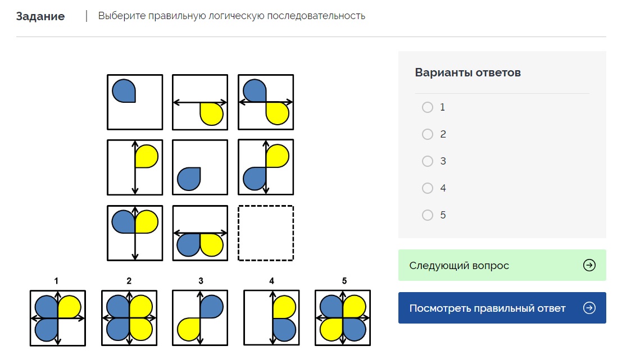Click the top-left grid cell with blue petal
The height and width of the screenshot is (364, 622).
pos(135,102)
